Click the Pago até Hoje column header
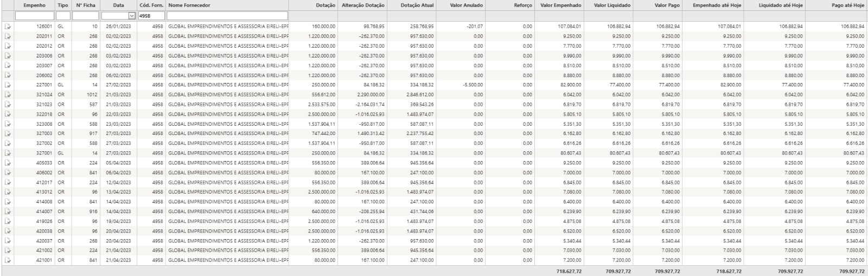 847,5
